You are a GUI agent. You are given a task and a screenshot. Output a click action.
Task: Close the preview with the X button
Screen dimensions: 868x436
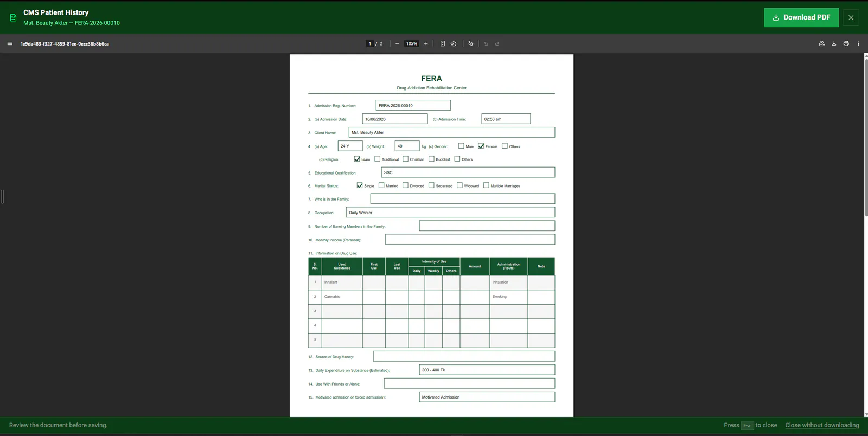[x=851, y=17]
